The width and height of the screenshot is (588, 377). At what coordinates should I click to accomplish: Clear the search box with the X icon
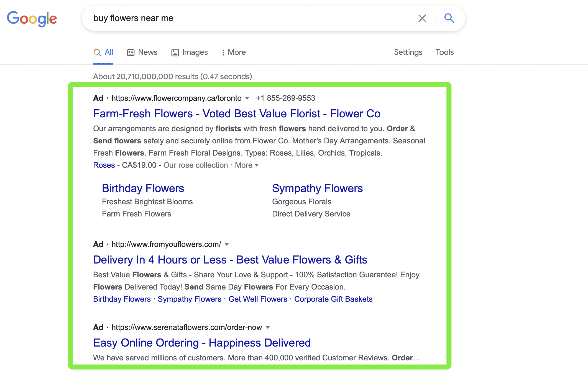tap(422, 18)
